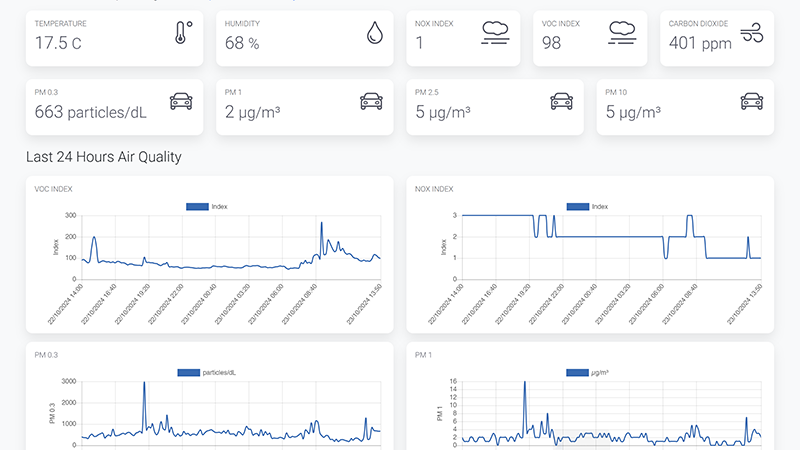Click the water droplet icon on Humidity card

coord(374,33)
